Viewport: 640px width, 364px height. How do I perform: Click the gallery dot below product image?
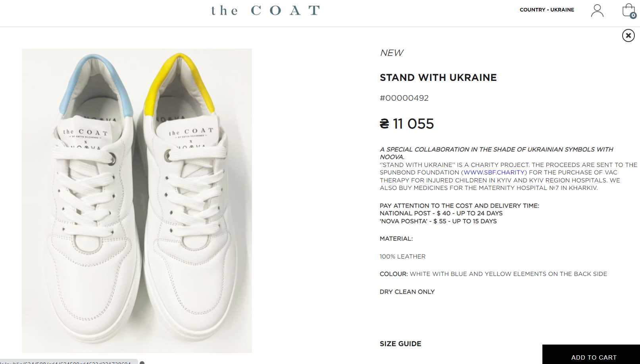coord(142,362)
